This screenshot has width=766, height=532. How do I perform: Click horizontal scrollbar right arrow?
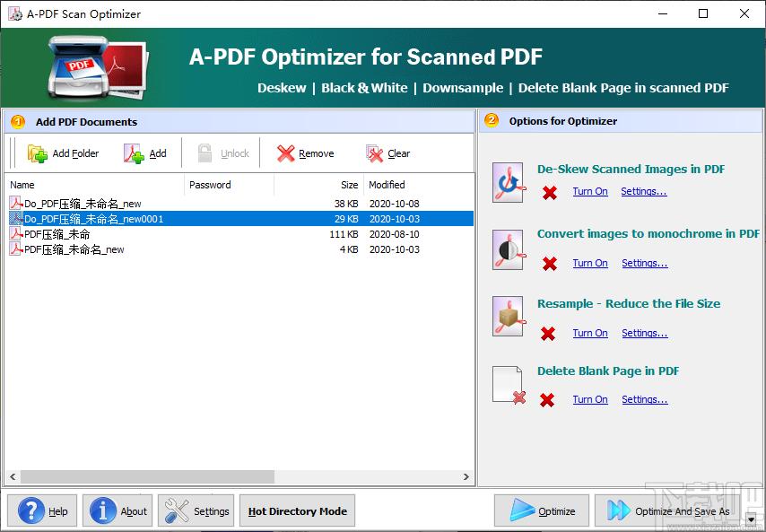pos(466,476)
